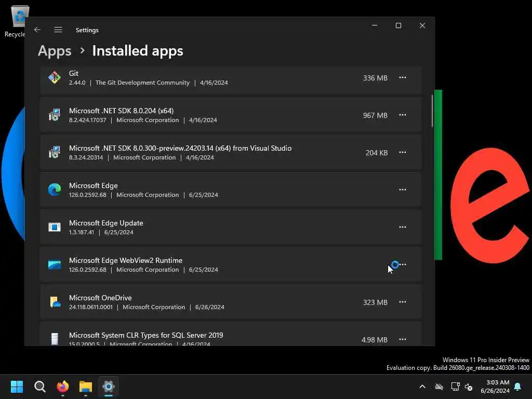This screenshot has width=532, height=399.
Task: Show hidden system tray icons
Action: click(x=422, y=387)
